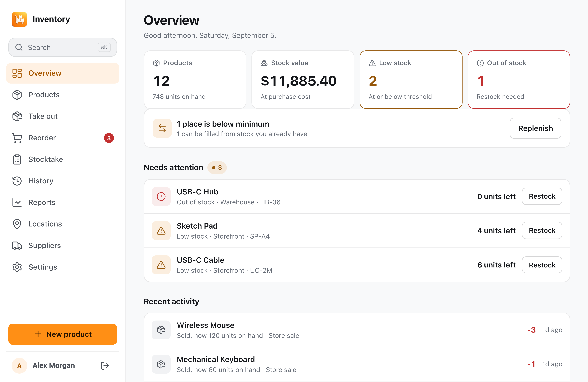Click the plus icon on New product button
This screenshot has width=588, height=382.
(38, 334)
